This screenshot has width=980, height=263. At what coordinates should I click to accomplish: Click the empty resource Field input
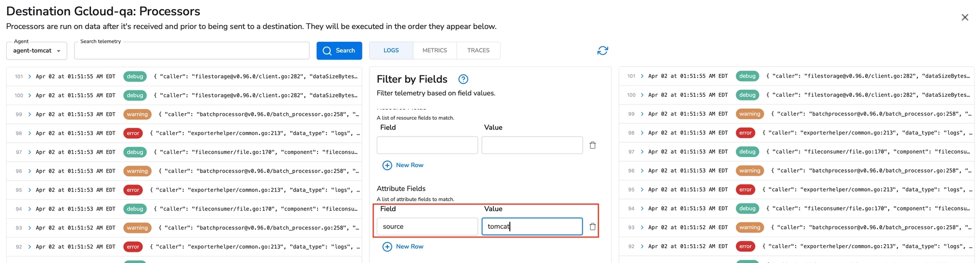[x=427, y=145]
